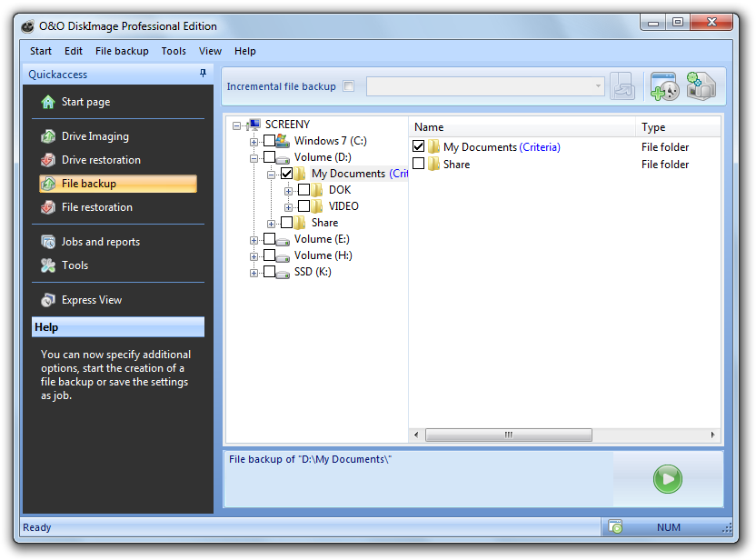Screen dimensions: 756x560
Task: Sort by the Type column header
Action: 679,127
